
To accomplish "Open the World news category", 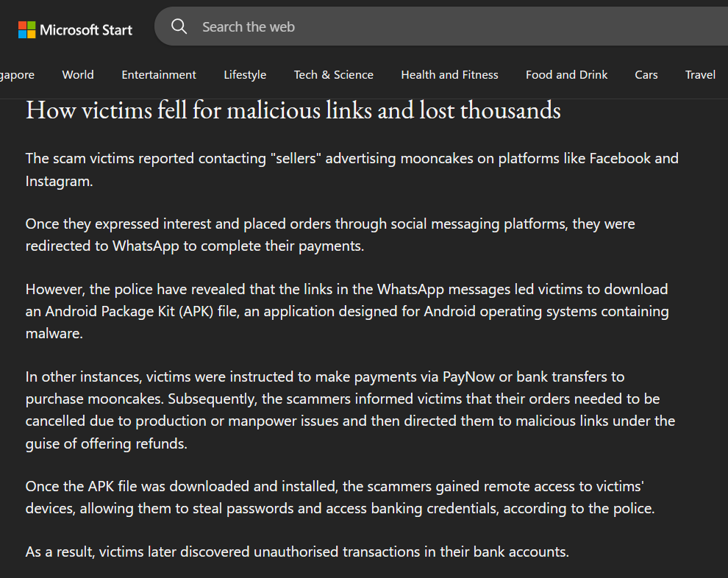I will point(78,74).
